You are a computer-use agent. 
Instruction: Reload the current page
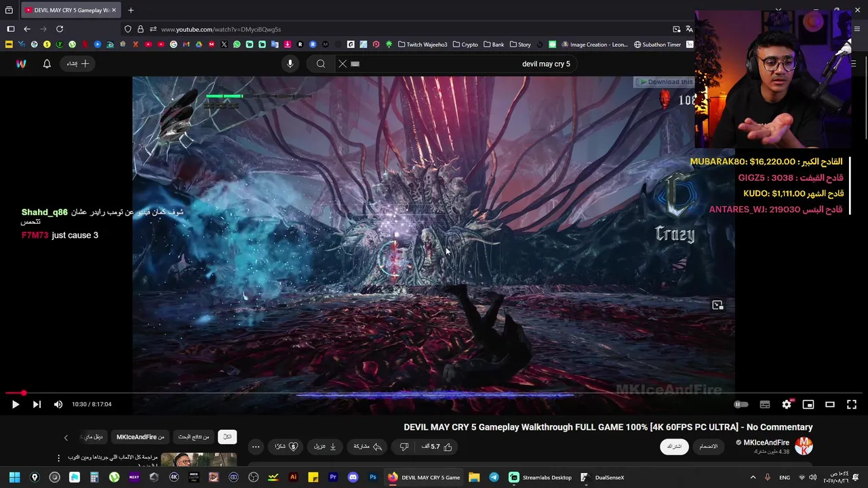coord(60,29)
